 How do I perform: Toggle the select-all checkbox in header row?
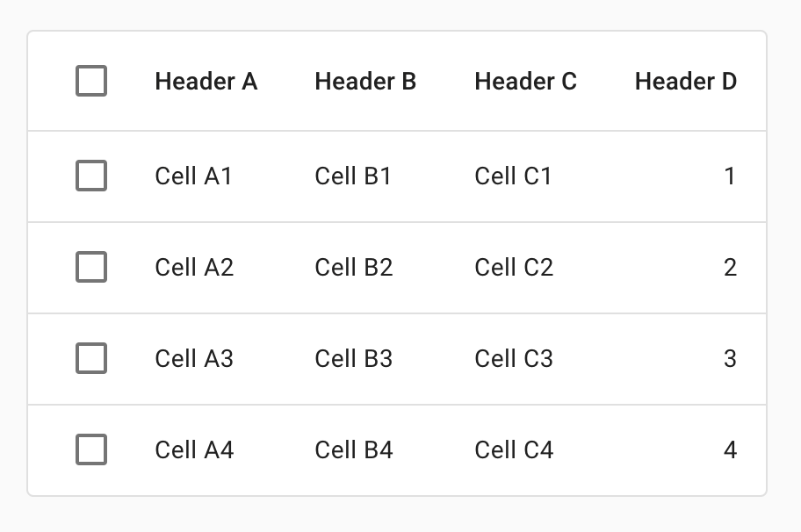point(91,82)
